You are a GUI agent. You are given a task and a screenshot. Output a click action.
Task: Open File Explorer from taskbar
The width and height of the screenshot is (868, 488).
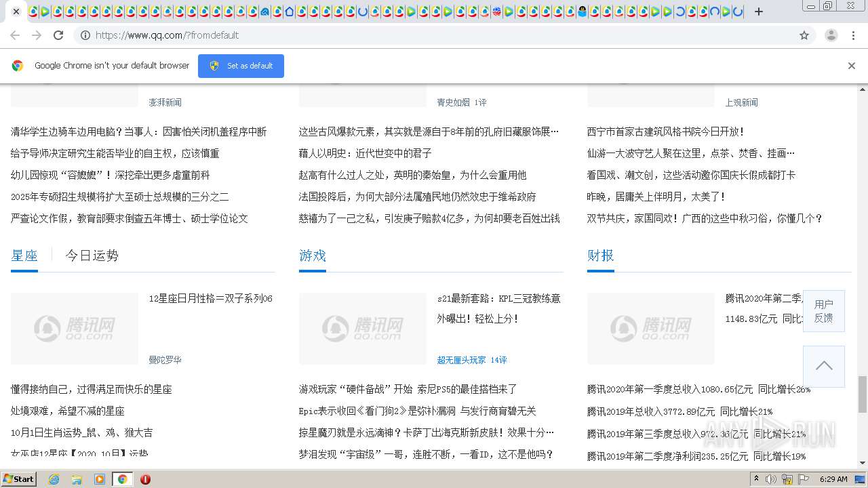pyautogui.click(x=77, y=479)
